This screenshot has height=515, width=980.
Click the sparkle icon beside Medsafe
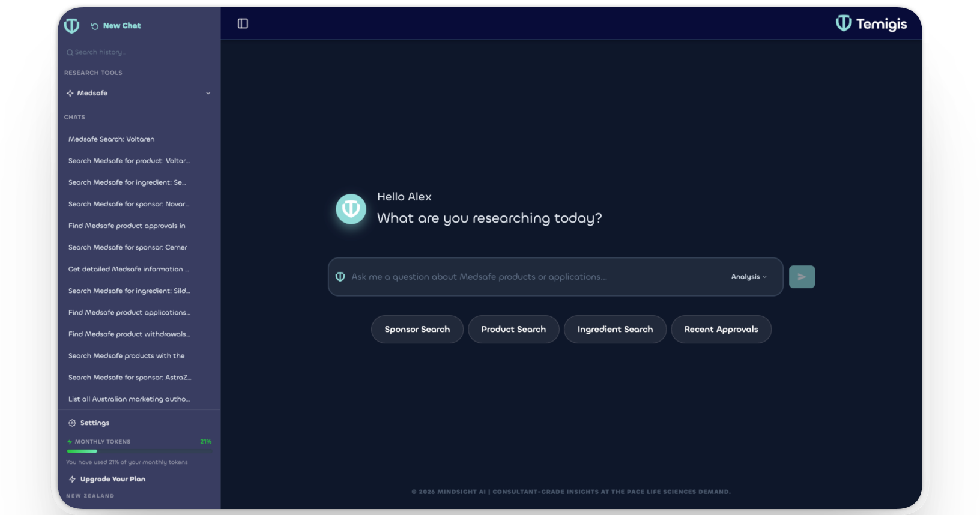tap(70, 93)
